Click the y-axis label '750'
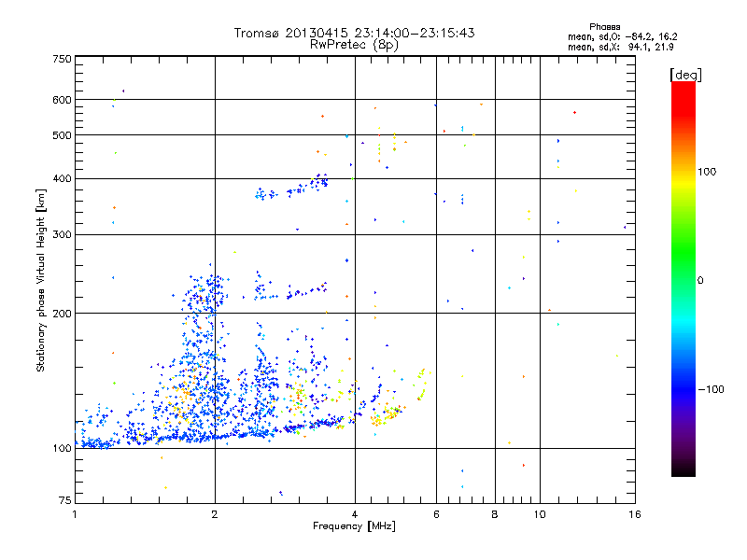The image size is (747, 560). point(62,59)
